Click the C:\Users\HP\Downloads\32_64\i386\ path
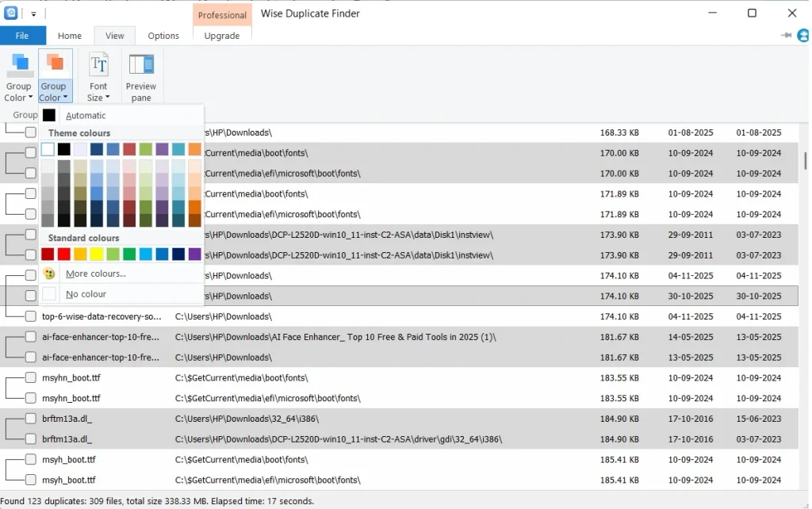This screenshot has height=509, width=812. (247, 419)
